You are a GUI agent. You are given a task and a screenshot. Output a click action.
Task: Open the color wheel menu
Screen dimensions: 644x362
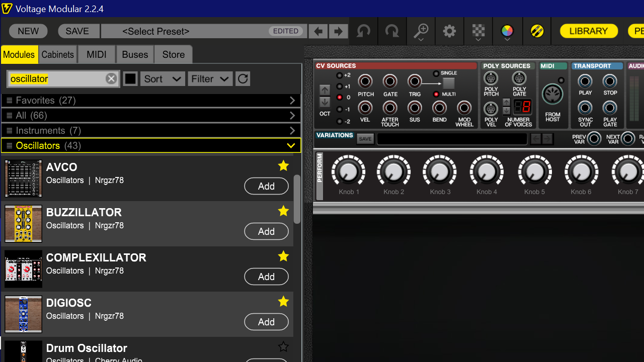(x=507, y=32)
